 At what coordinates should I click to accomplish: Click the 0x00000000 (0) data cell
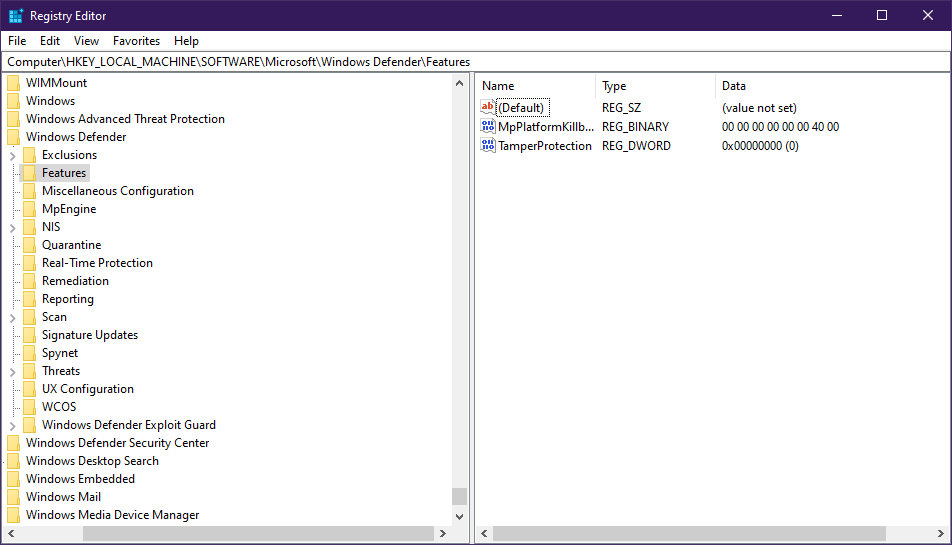pyautogui.click(x=760, y=146)
